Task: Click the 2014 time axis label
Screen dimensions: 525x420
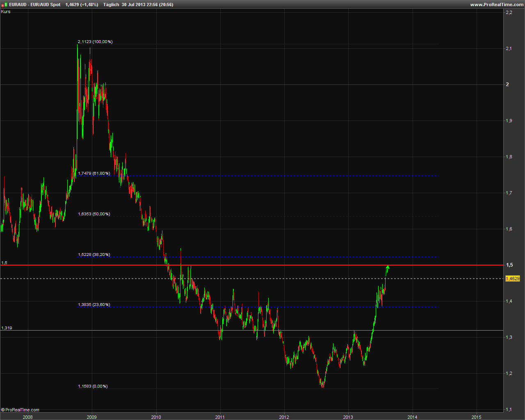Action: coord(412,417)
